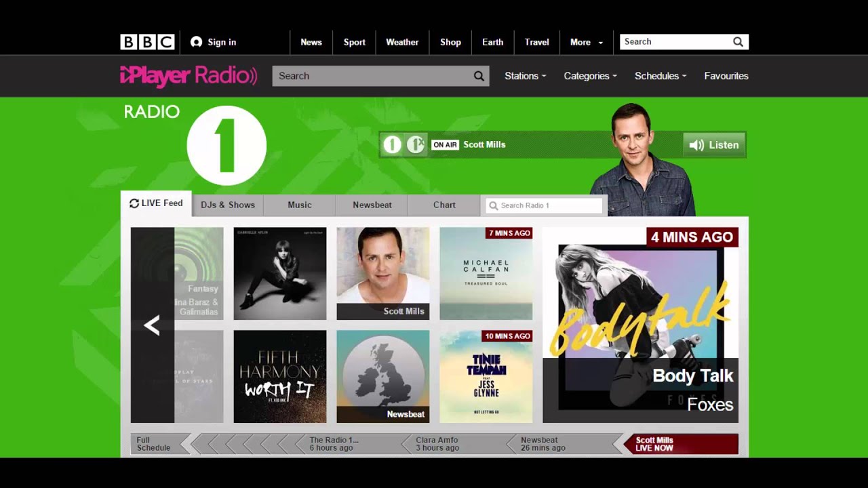The width and height of the screenshot is (868, 488).
Task: Switch to the DJs & Shows tab
Action: 228,205
